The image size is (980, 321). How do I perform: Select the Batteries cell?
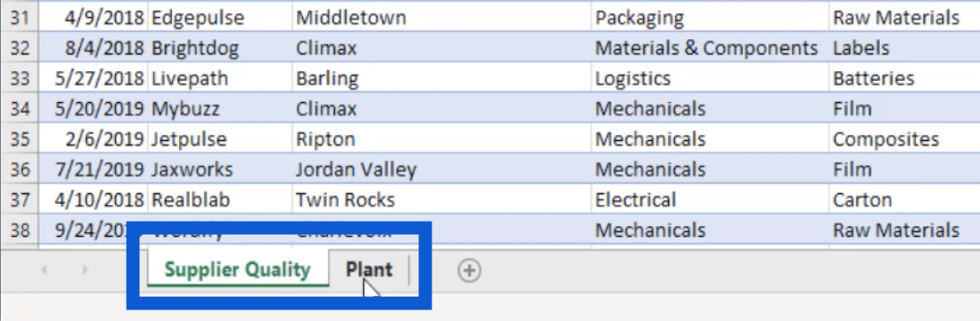(x=905, y=79)
